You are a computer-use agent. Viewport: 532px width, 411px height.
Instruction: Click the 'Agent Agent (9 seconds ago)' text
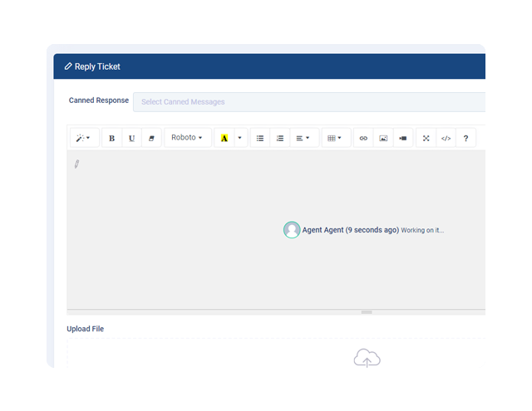tap(351, 230)
